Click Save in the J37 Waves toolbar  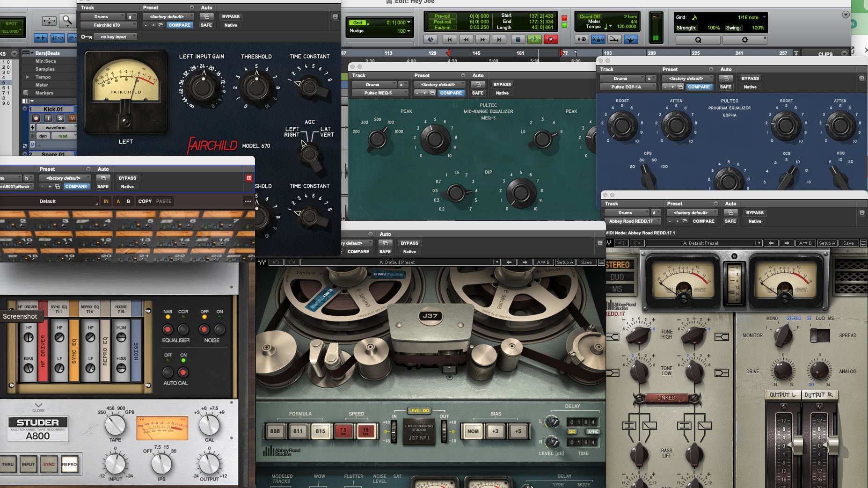tap(586, 262)
